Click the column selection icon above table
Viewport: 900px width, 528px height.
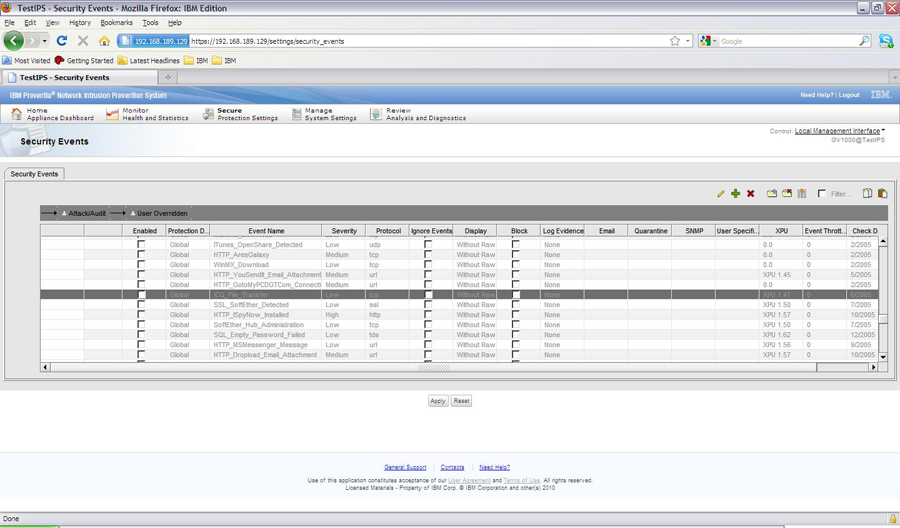pos(802,193)
